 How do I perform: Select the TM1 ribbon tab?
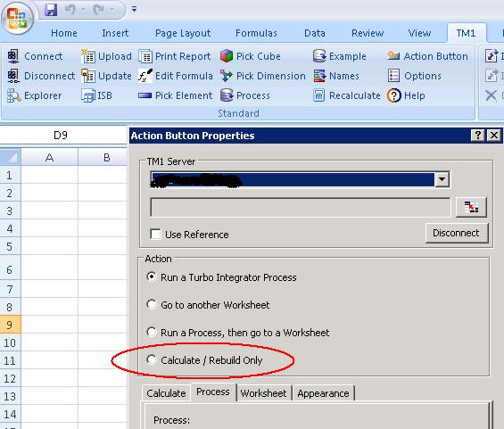(x=466, y=33)
